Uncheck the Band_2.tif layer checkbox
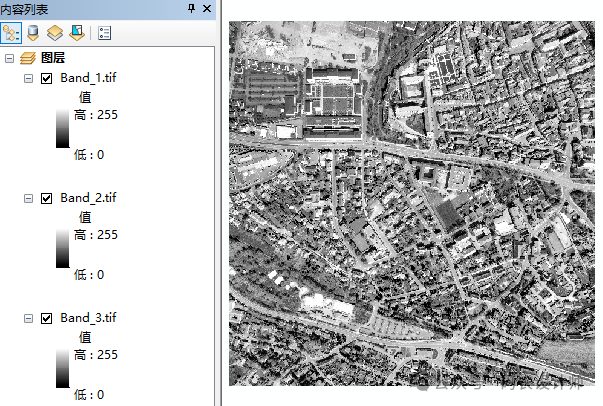The width and height of the screenshot is (603, 406). point(47,198)
